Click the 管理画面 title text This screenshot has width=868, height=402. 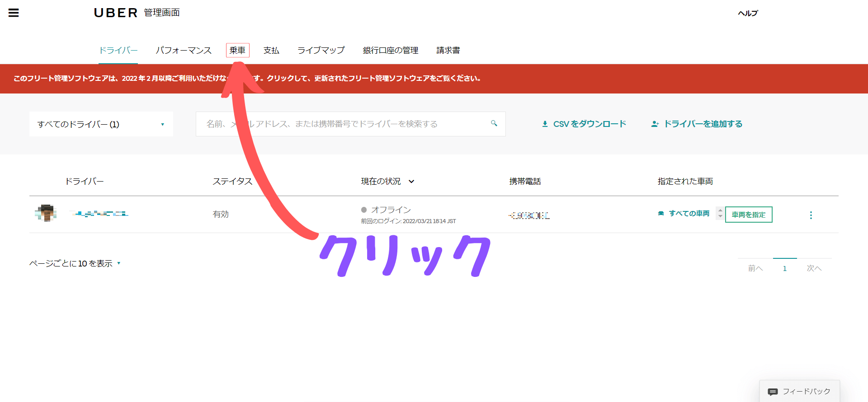(162, 13)
